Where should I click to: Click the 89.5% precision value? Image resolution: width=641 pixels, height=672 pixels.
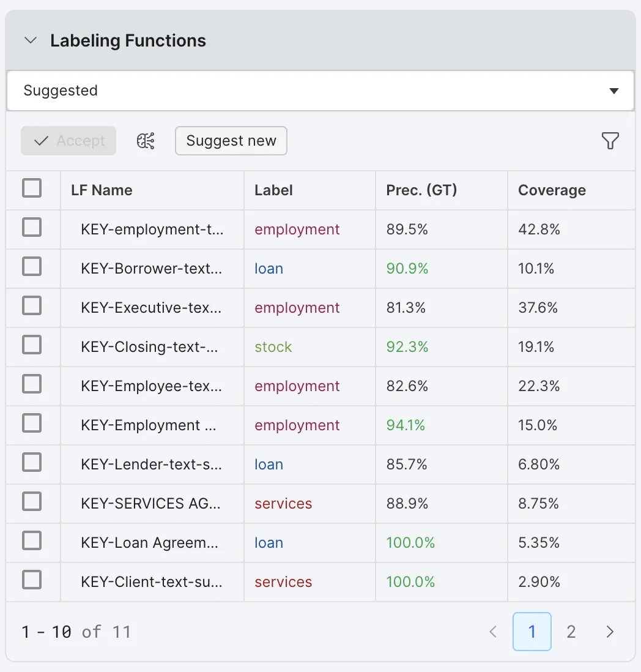(407, 230)
